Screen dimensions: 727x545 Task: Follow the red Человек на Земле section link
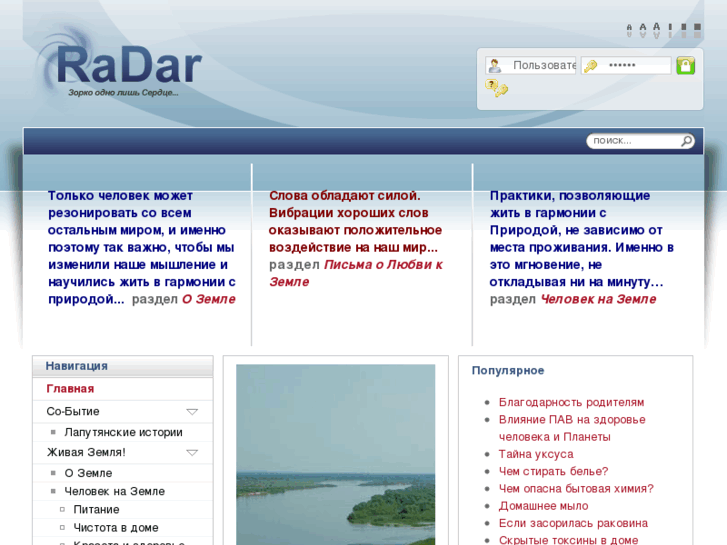click(598, 299)
